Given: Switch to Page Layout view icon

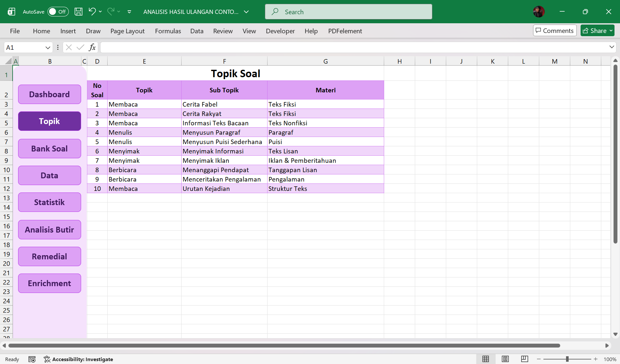Looking at the screenshot, I should pyautogui.click(x=505, y=359).
